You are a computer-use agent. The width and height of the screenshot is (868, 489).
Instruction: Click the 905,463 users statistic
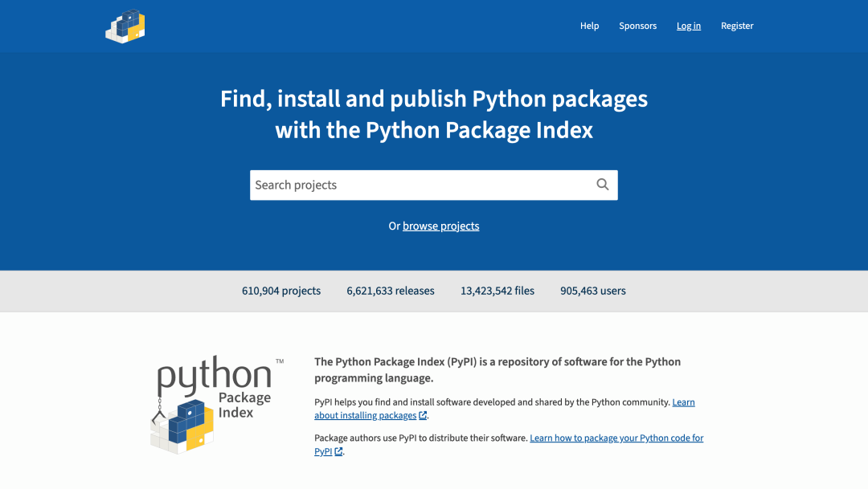[593, 291]
